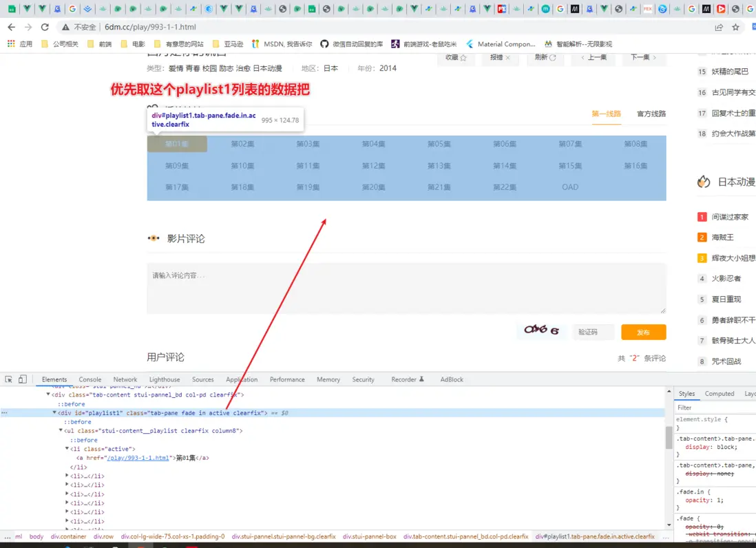Select episode 第02集
Image resolution: width=756 pixels, height=548 pixels.
click(x=242, y=144)
